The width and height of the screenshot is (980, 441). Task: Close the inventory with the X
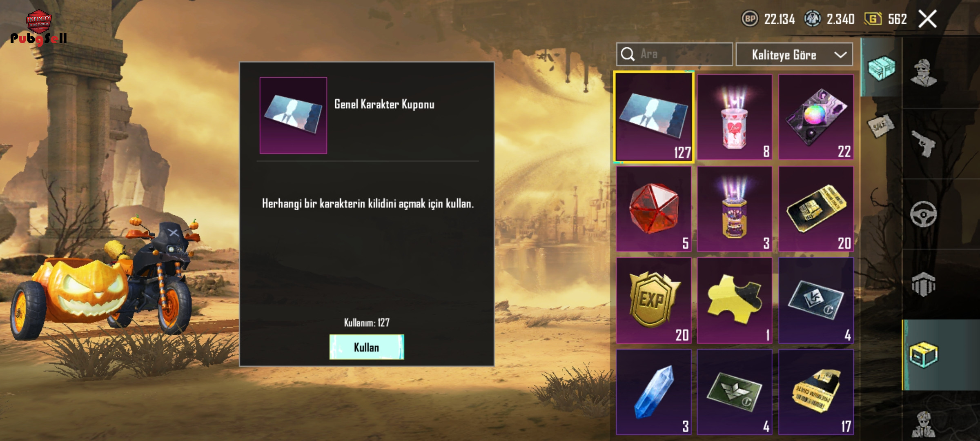(927, 19)
